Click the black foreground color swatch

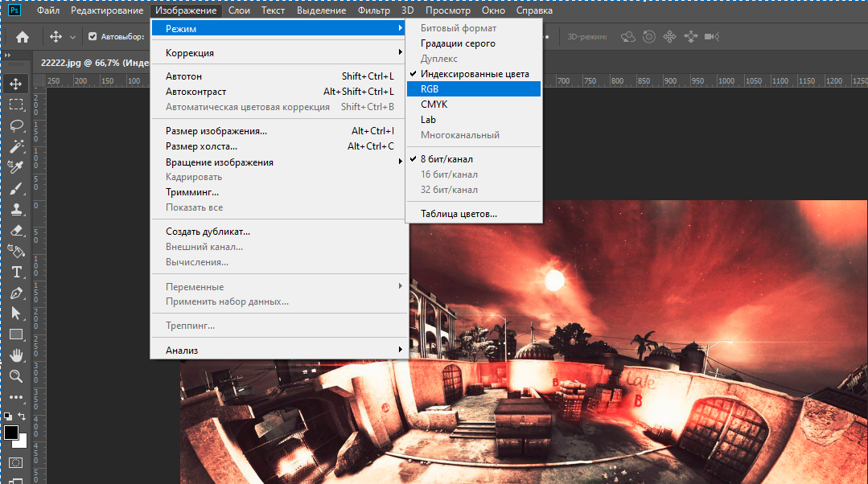[x=10, y=432]
